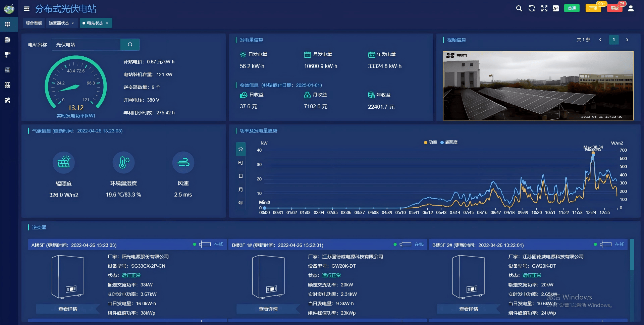The image size is (644, 325).
Task: Switch to the 逆变器状态 tab
Action: click(59, 23)
